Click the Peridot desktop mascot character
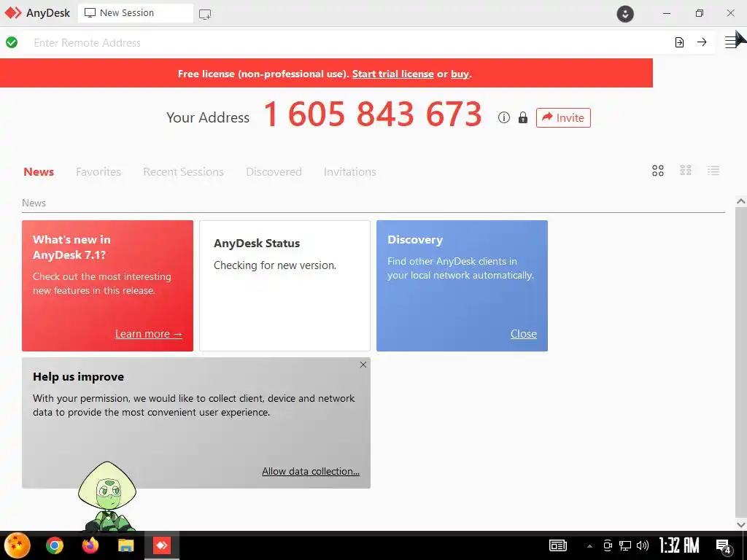The height and width of the screenshot is (560, 747). [x=108, y=497]
